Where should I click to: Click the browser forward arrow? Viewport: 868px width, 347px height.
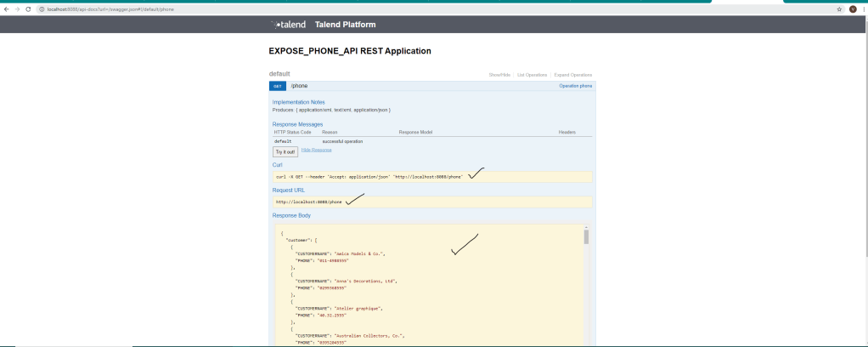click(x=17, y=9)
